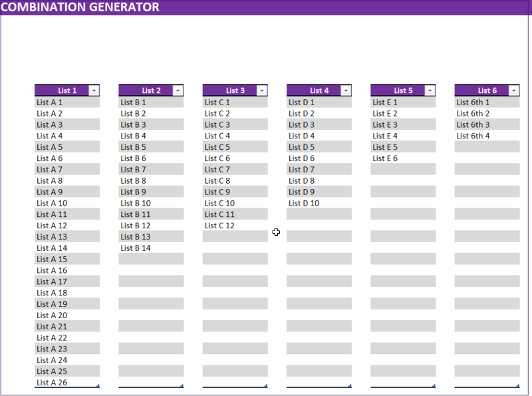This screenshot has width=532, height=396.
Task: Open the List 6 filter dropdown
Action: (514, 91)
